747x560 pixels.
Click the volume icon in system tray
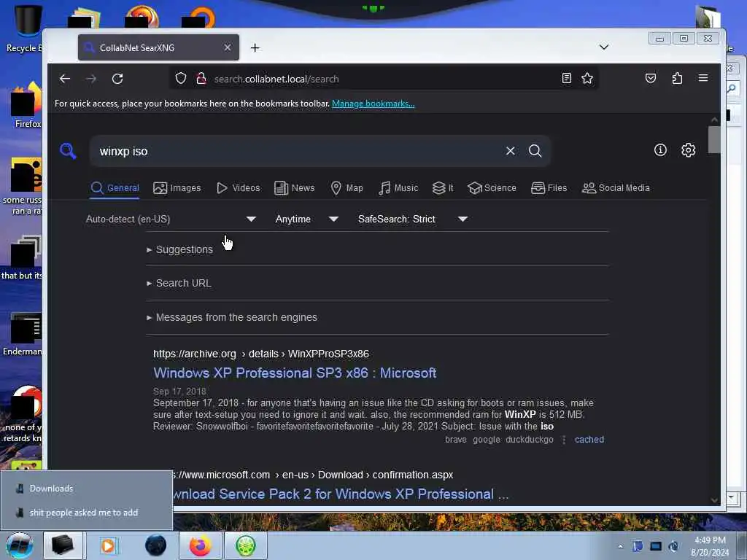673,546
